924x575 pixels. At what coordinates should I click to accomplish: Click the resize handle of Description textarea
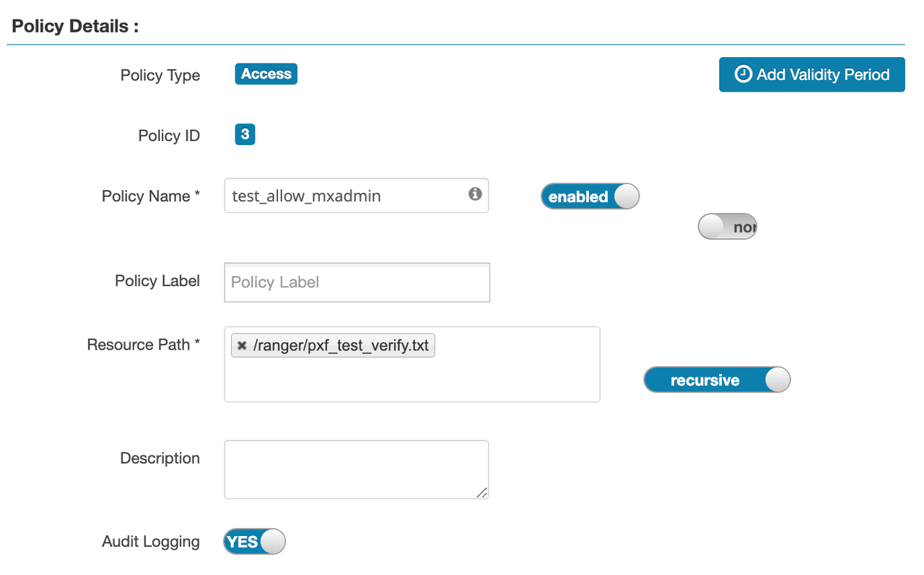pyautogui.click(x=481, y=492)
